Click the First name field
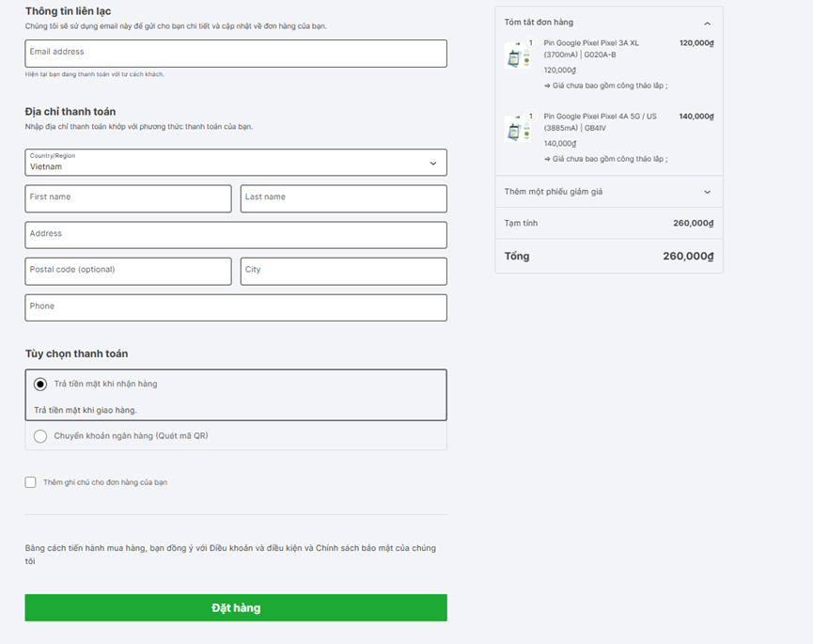 (128, 198)
